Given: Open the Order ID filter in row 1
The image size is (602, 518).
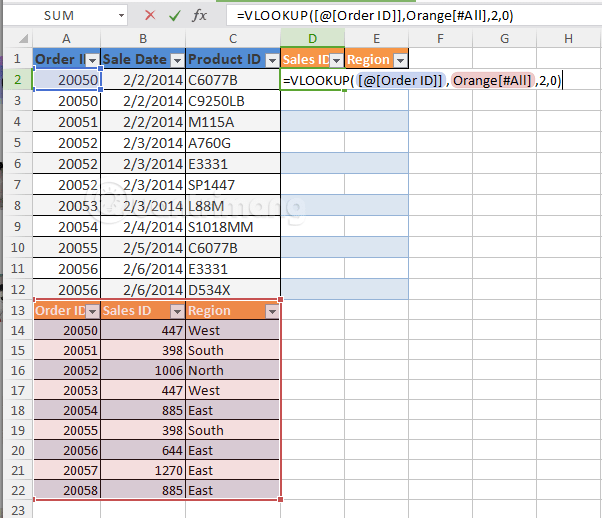Looking at the screenshot, I should 92,60.
